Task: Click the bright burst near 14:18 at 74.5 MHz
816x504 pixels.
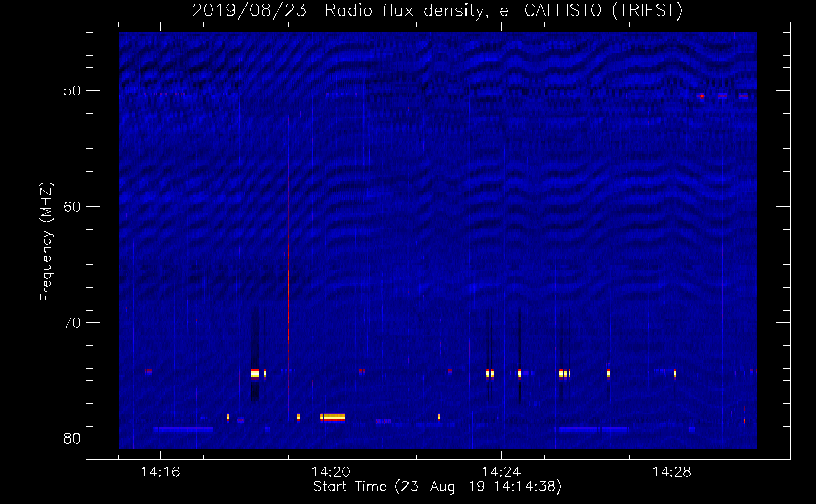Action: click(255, 373)
